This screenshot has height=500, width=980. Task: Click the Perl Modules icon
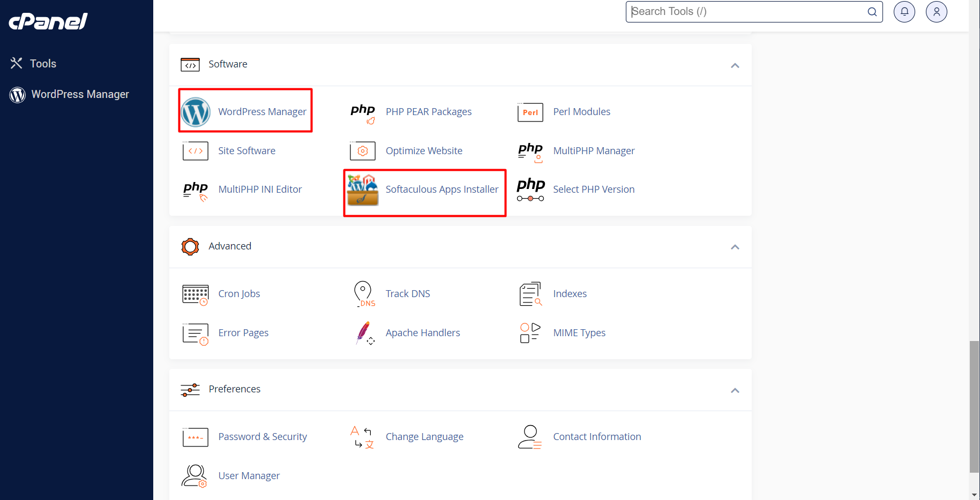(x=530, y=112)
